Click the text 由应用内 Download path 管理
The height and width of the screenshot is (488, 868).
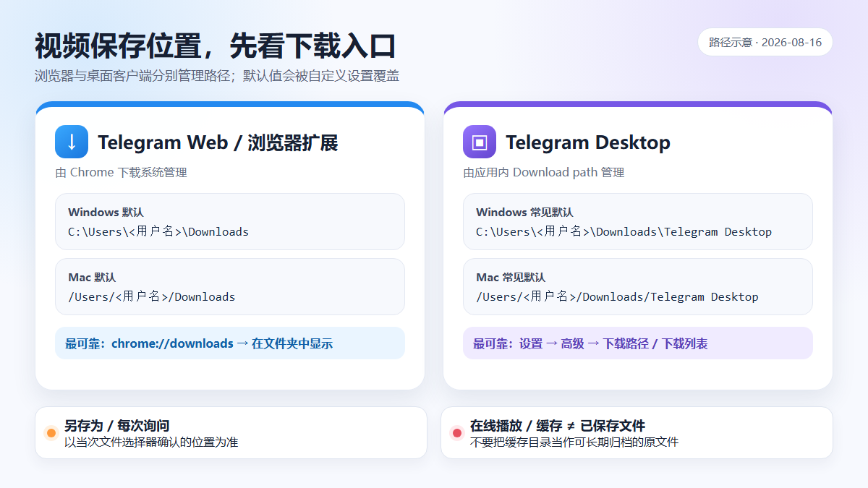(x=543, y=173)
